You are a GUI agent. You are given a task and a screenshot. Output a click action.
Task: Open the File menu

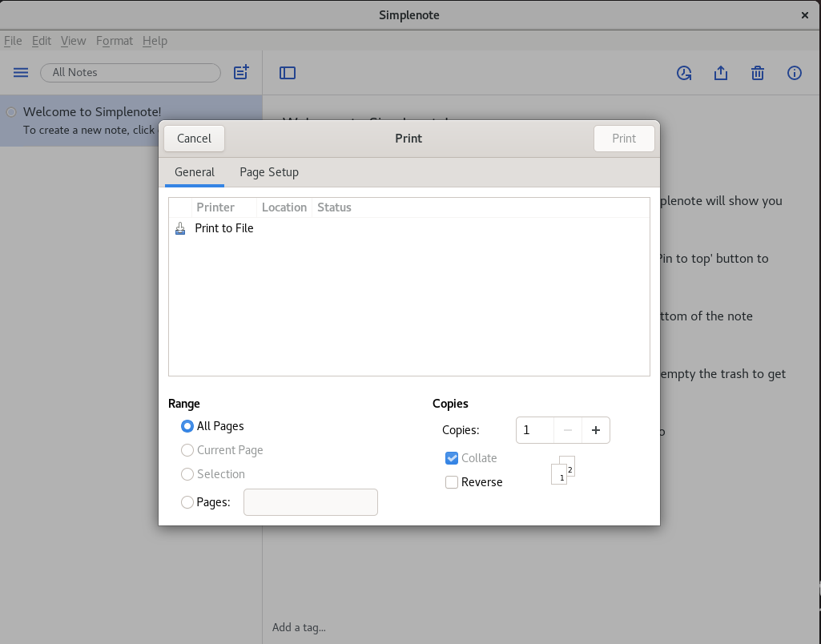point(13,41)
